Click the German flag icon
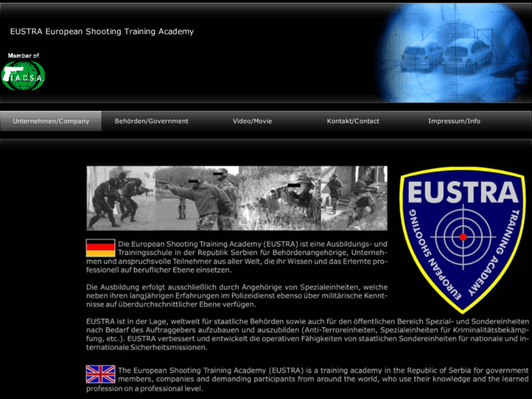The height and width of the screenshot is (399, 532). (x=100, y=248)
